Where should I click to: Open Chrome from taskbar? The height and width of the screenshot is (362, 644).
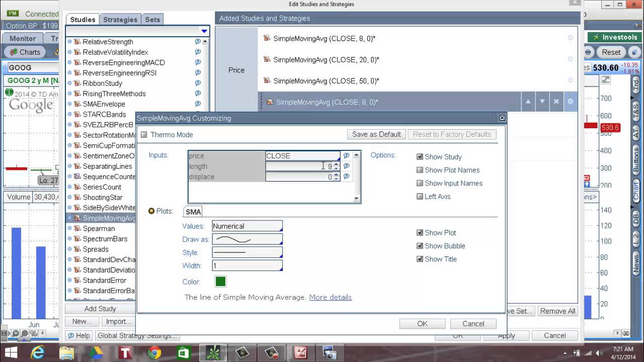[154, 353]
